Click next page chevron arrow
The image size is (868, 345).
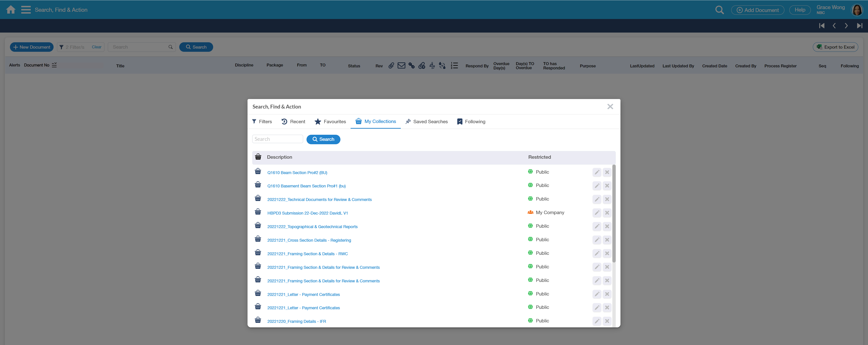846,26
